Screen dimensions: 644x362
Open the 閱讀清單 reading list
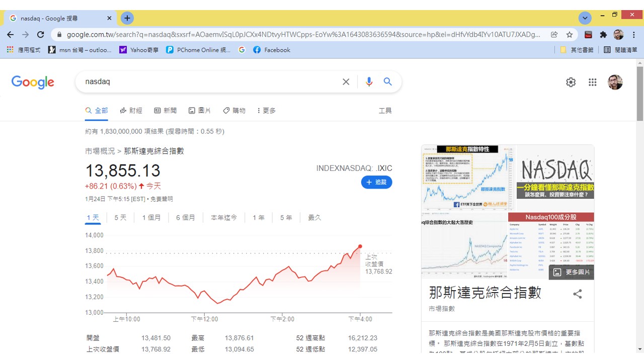click(x=620, y=50)
